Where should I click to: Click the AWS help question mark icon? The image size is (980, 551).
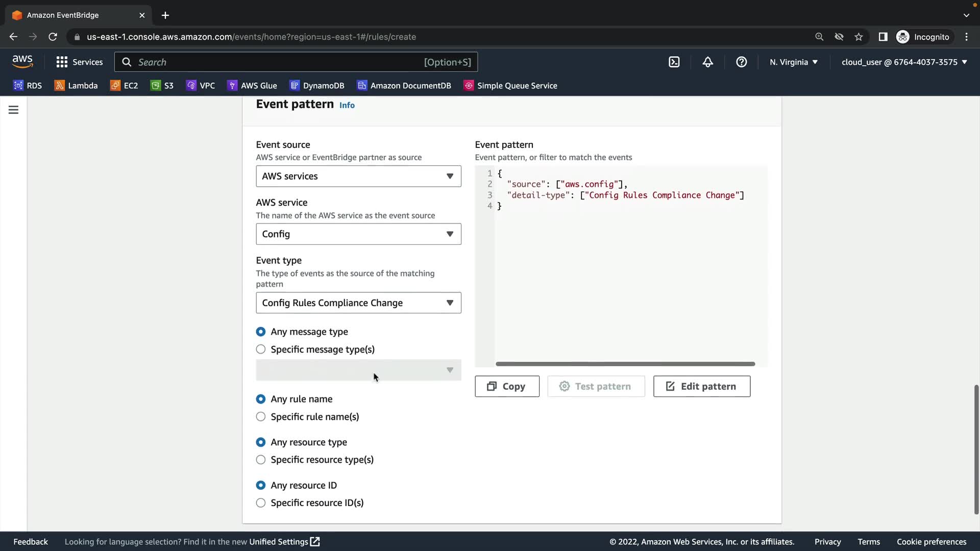click(x=741, y=62)
